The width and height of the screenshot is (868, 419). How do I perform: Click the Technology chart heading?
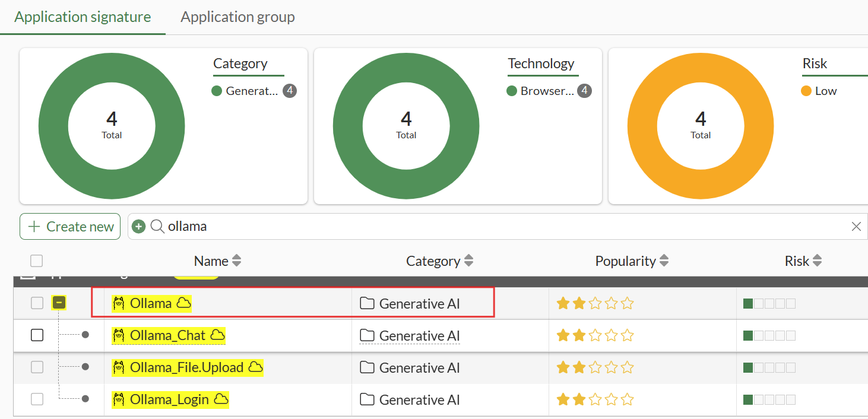click(541, 64)
